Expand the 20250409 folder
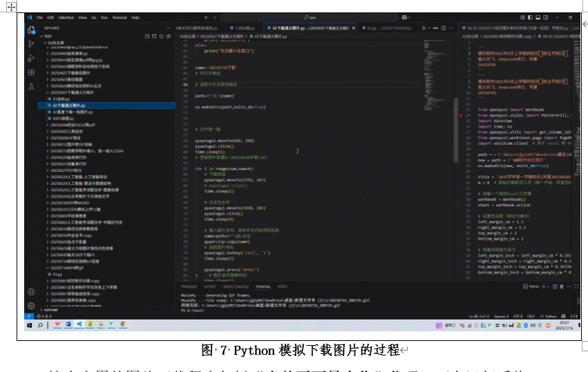The height and width of the screenshot is (372, 588). click(68, 54)
